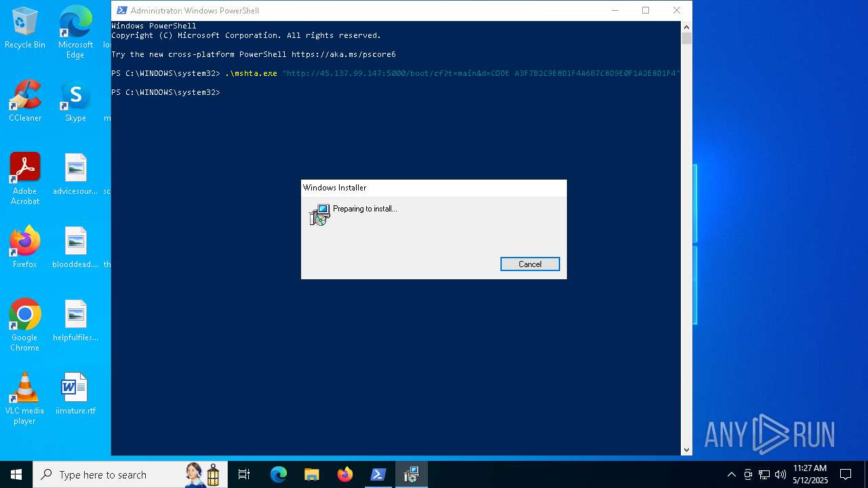Minimize the PowerShell window

point(615,10)
